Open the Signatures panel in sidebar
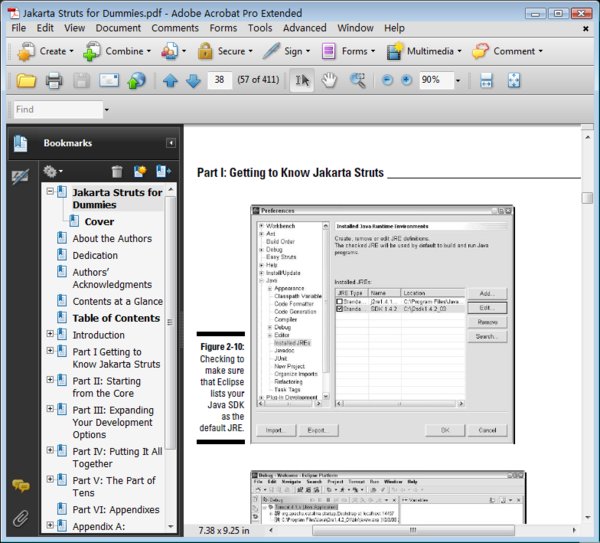Screen dimensions: 600x543 [20, 176]
